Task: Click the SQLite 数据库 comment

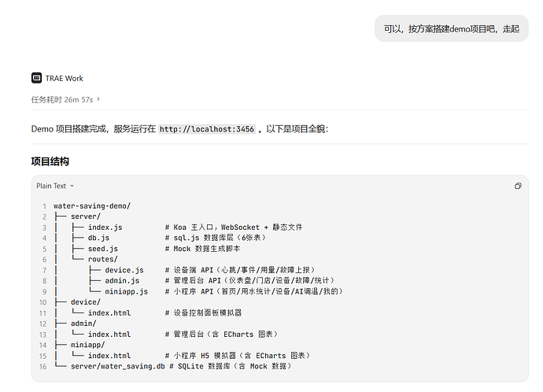Action: [x=231, y=366]
